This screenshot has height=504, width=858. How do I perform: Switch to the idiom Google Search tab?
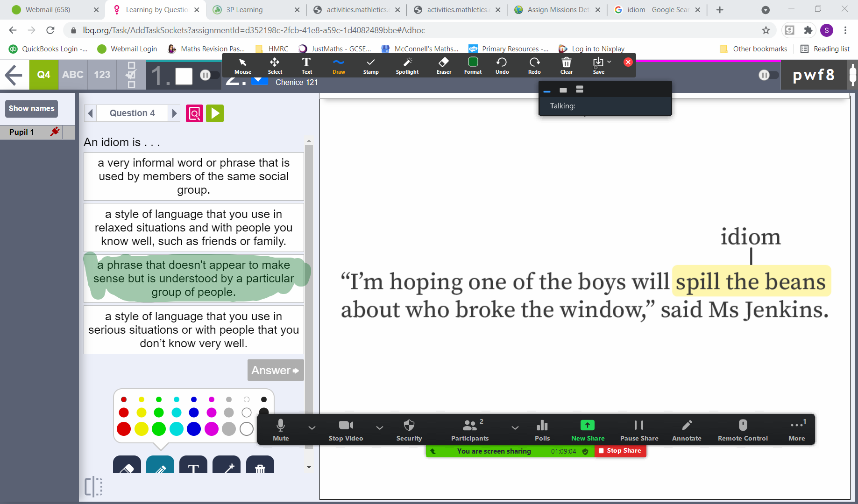[x=657, y=10]
